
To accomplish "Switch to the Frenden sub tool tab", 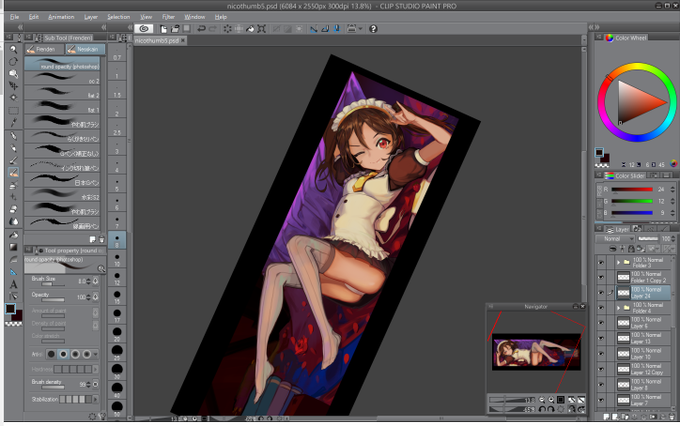I will click(x=44, y=49).
